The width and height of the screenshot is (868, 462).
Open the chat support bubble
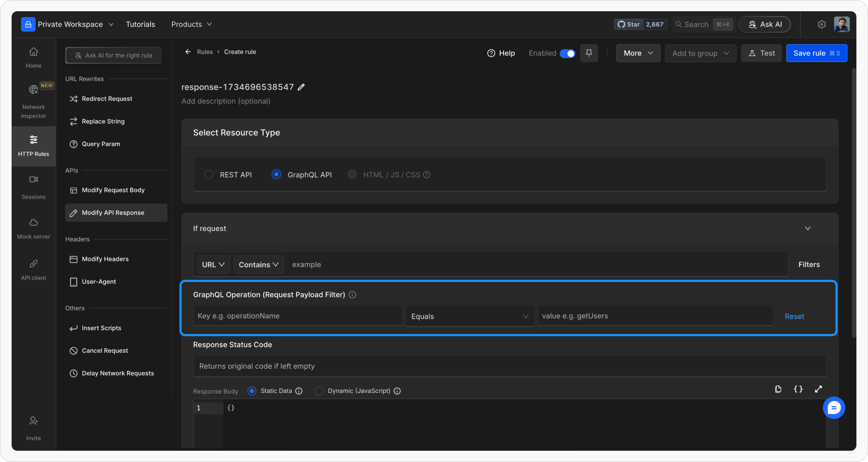834,408
